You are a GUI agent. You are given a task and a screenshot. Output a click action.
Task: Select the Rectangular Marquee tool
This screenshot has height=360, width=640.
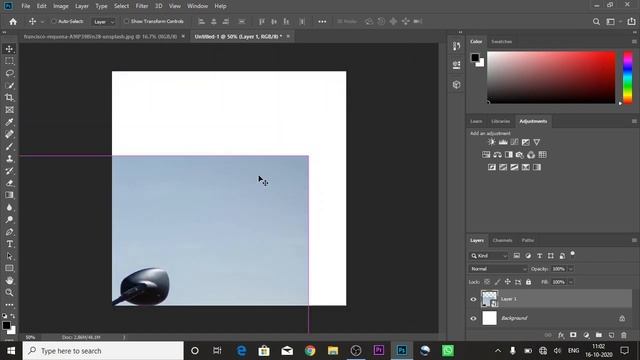tap(9, 61)
